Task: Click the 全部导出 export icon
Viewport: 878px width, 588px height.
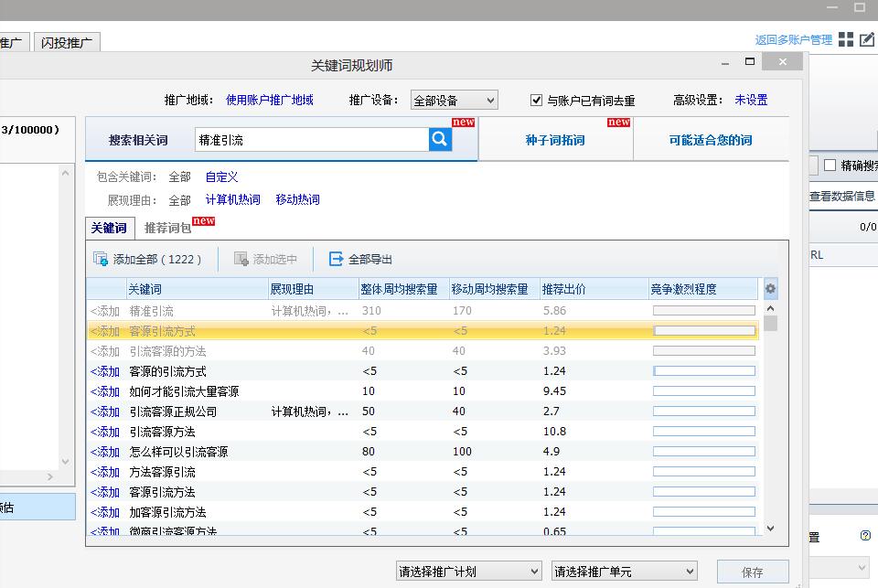Action: (336, 258)
